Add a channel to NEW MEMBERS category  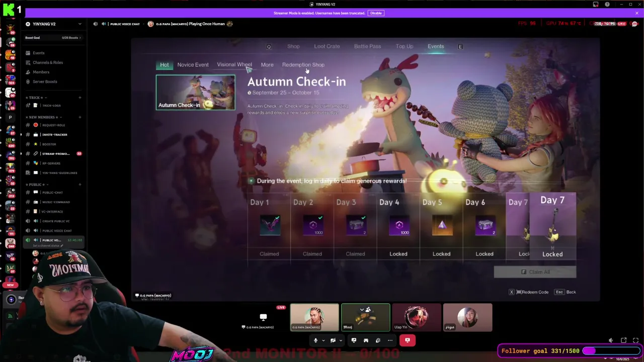tap(79, 117)
